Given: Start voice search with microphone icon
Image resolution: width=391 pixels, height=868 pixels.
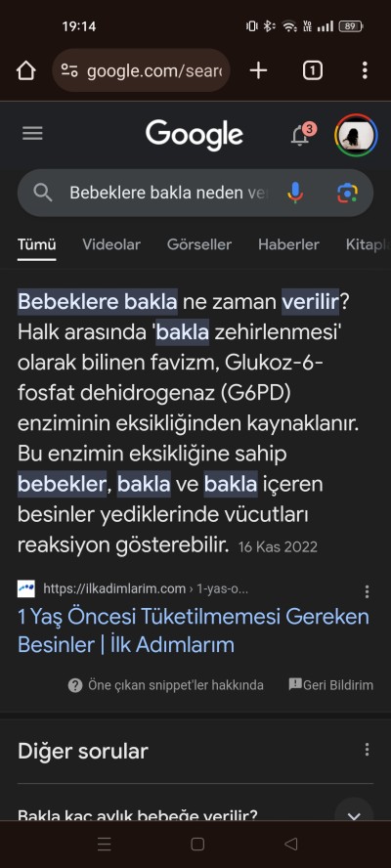Looking at the screenshot, I should click(295, 193).
